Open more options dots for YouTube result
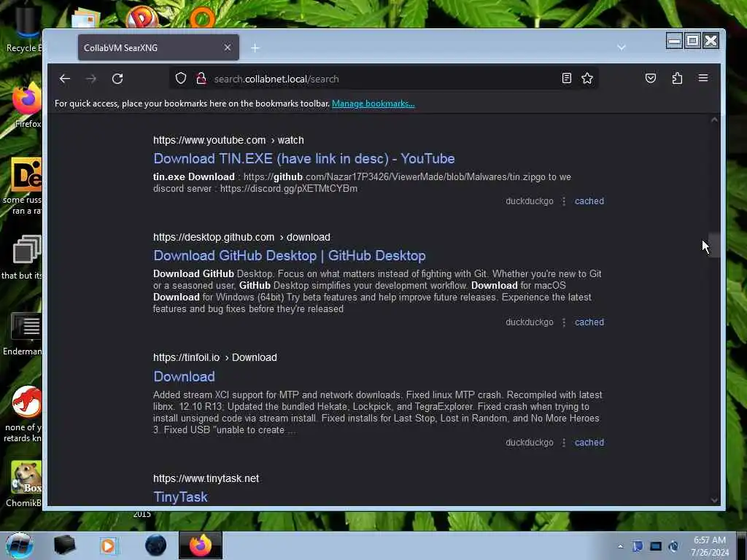The width and height of the screenshot is (747, 560). pyautogui.click(x=564, y=201)
